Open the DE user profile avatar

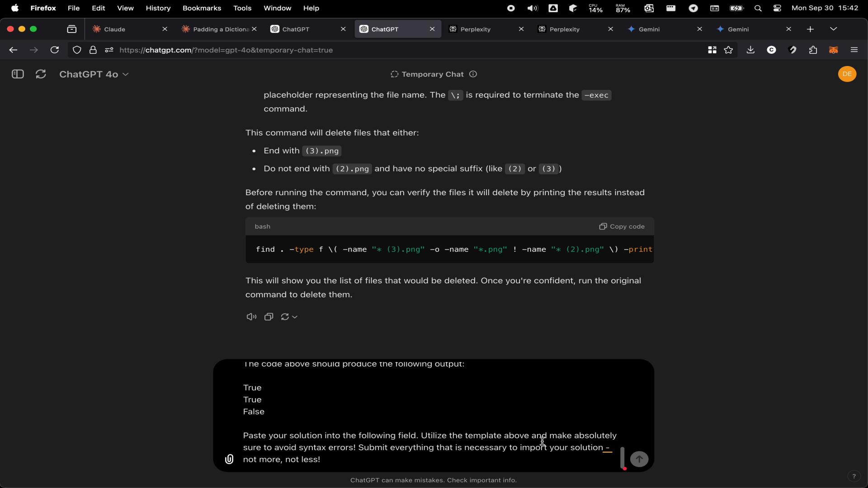click(847, 74)
